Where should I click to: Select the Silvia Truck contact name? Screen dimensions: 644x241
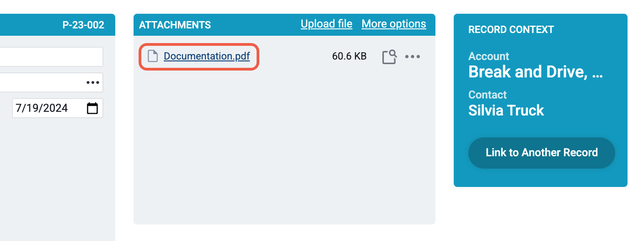506,110
